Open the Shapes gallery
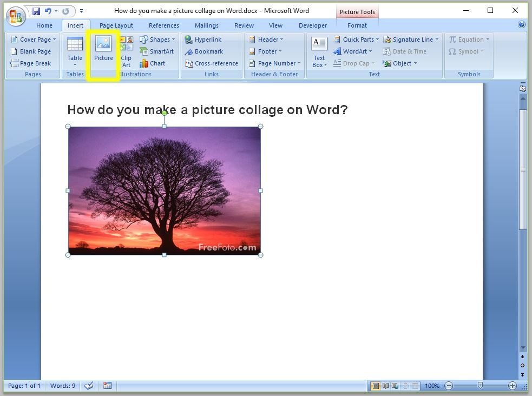 [x=157, y=39]
